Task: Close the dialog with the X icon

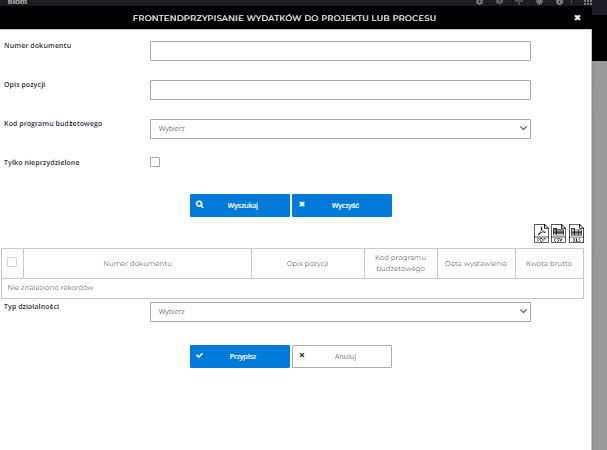Action: 577,17
